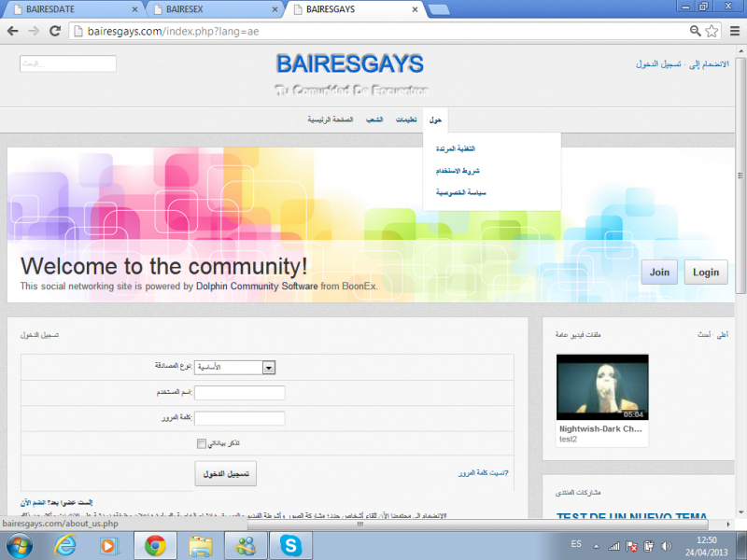Click the تسجيل الدخول link at top right
Screen dimensions: 747x560
(x=658, y=63)
